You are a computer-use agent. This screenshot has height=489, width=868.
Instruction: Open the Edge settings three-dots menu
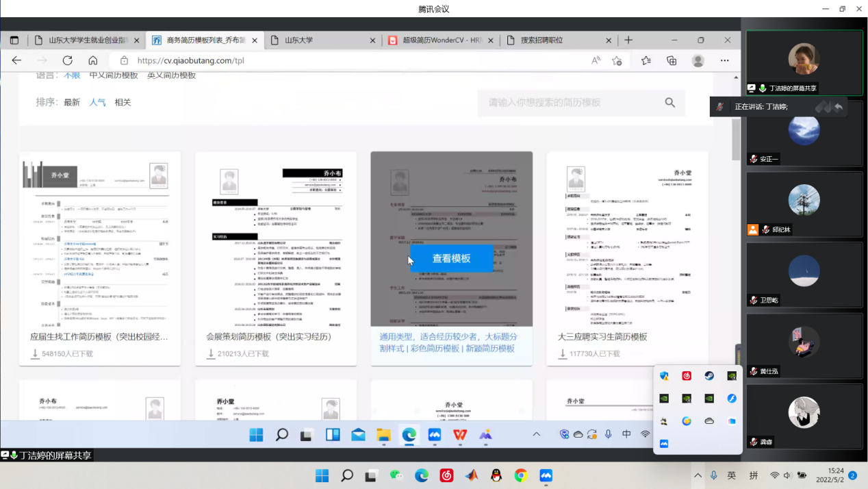(x=724, y=60)
